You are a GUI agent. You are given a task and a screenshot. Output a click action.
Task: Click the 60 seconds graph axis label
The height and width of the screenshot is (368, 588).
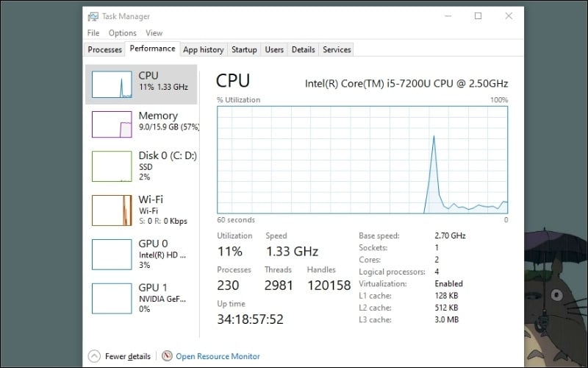(236, 220)
